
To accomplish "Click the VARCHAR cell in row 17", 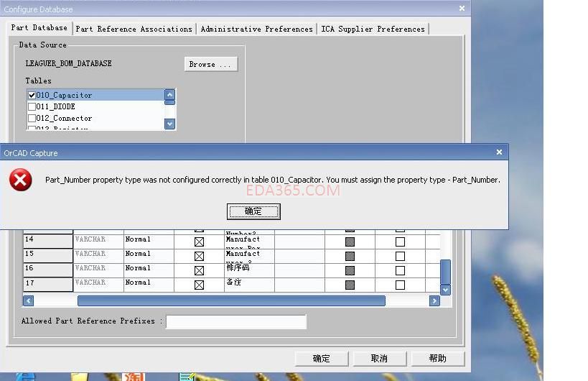I will coord(98,285).
